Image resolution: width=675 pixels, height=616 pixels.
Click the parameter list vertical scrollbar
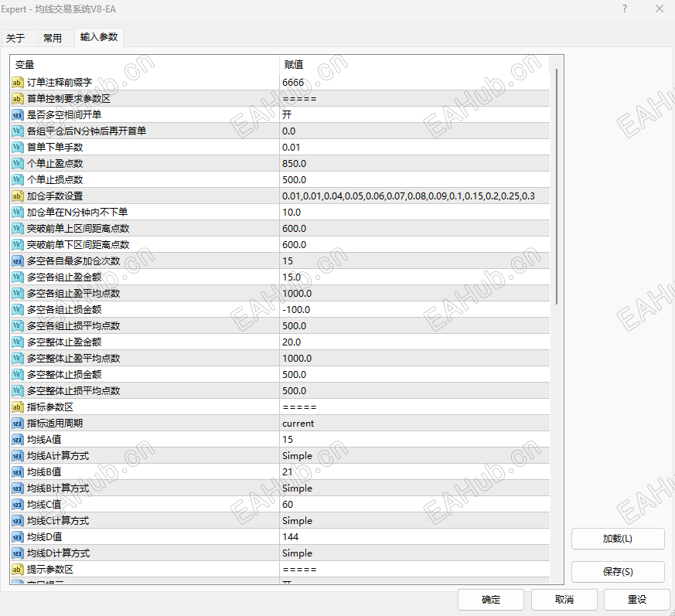click(557, 186)
